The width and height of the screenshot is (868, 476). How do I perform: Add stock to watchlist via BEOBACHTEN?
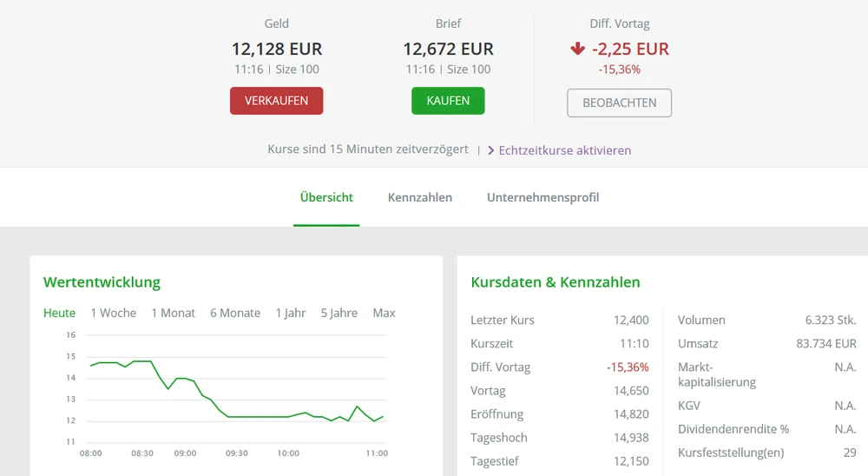pyautogui.click(x=619, y=102)
